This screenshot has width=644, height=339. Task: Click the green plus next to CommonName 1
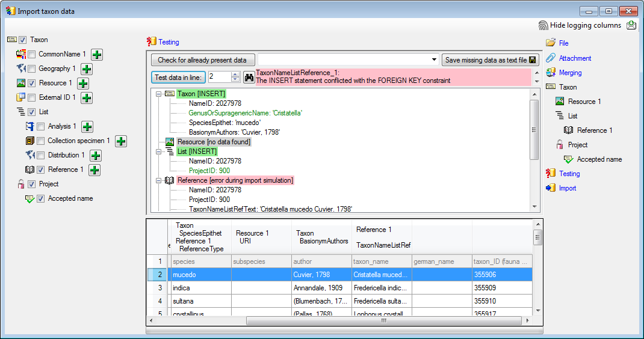click(97, 55)
